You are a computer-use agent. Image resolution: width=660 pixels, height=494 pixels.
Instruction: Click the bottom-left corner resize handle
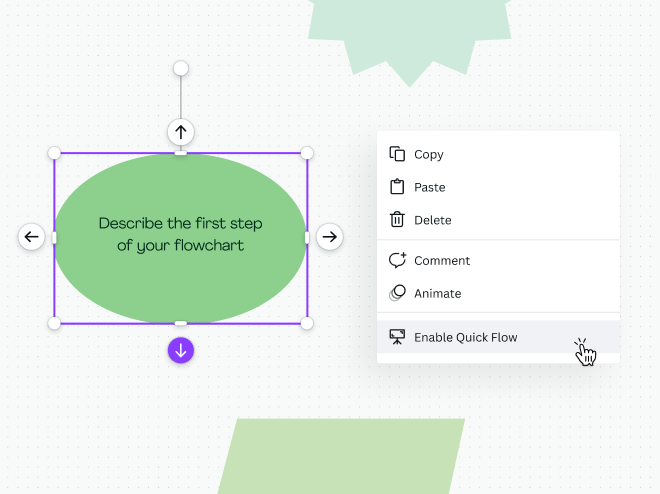54,323
